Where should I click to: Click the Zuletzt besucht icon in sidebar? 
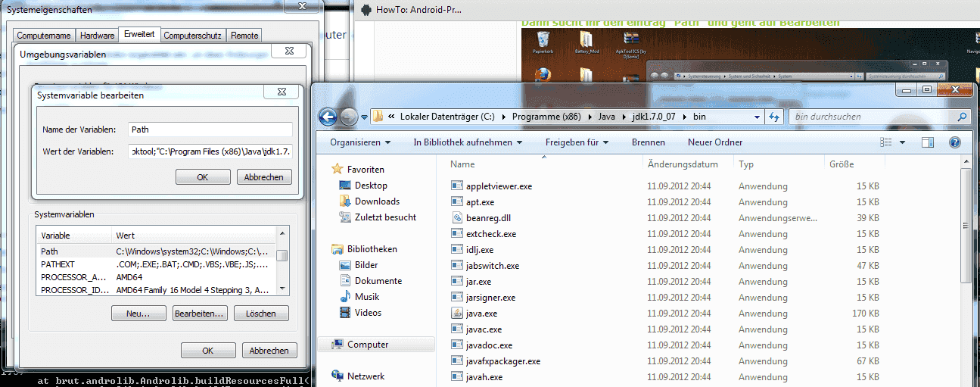[x=345, y=217]
